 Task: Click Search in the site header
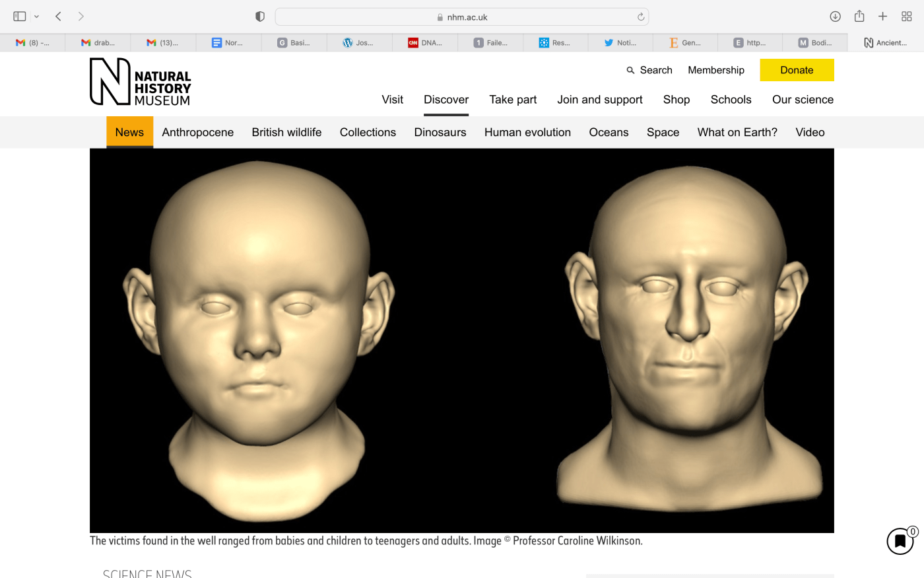(649, 70)
